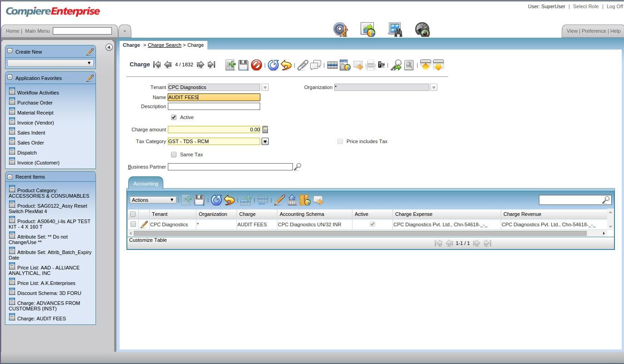This screenshot has height=364, width=624.
Task: Open the Actions dropdown
Action: point(153,200)
